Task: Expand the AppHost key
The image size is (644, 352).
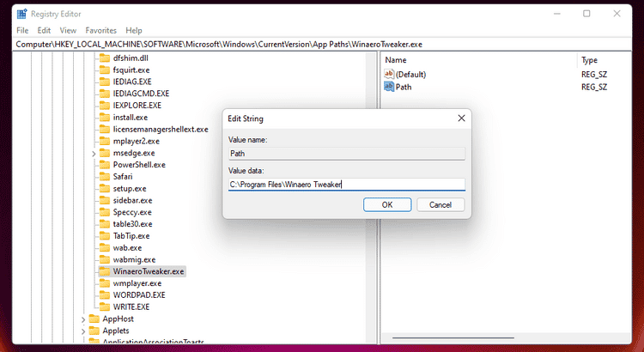Action: [83, 319]
